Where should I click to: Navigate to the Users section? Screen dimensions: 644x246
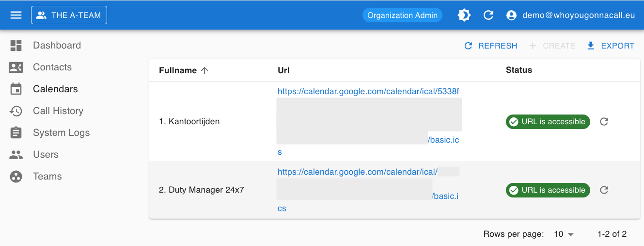point(46,155)
